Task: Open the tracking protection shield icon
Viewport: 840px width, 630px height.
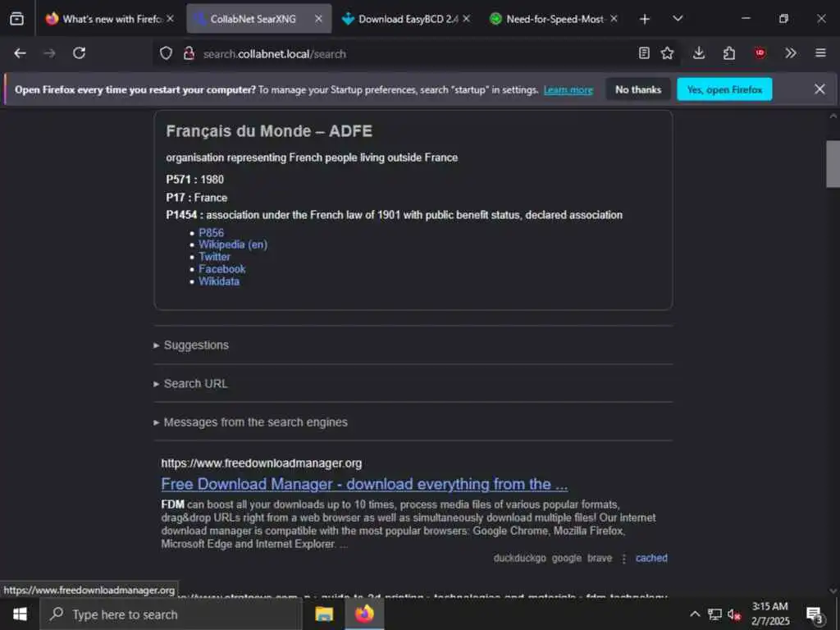Action: (166, 53)
